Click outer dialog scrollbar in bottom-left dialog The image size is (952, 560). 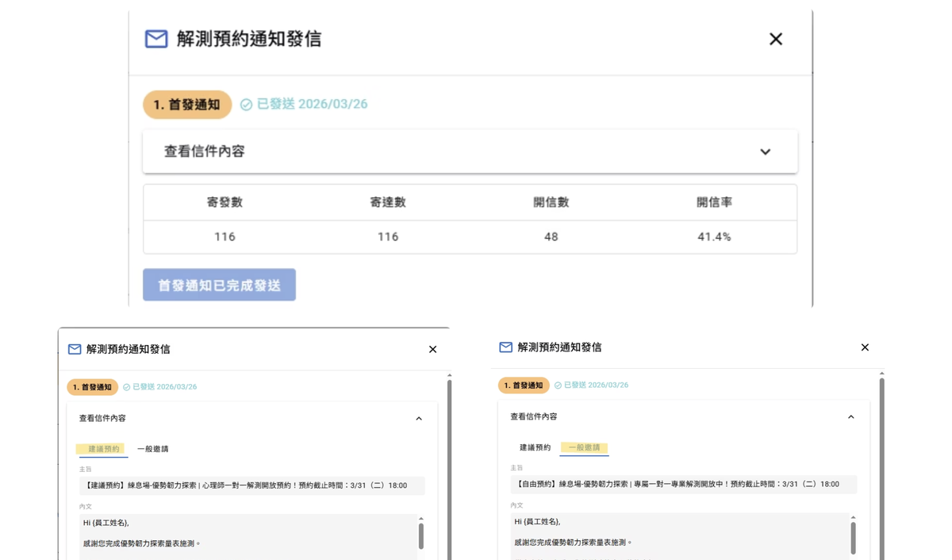[449, 468]
